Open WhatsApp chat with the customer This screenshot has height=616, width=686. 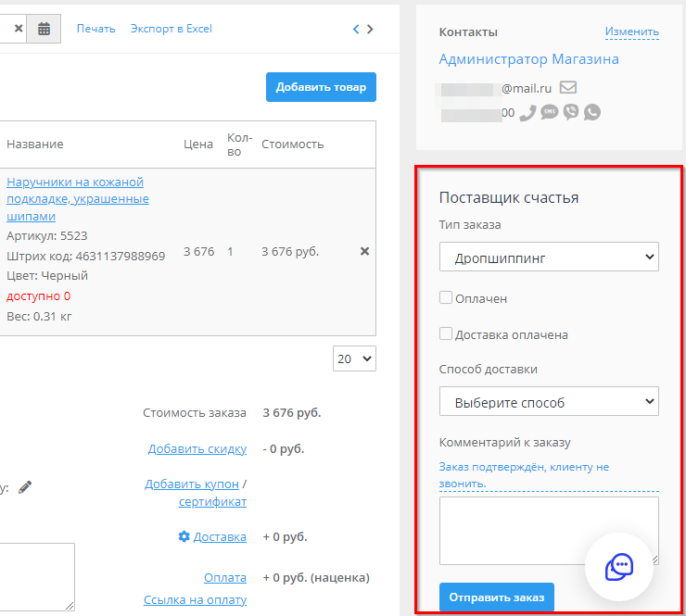592,112
